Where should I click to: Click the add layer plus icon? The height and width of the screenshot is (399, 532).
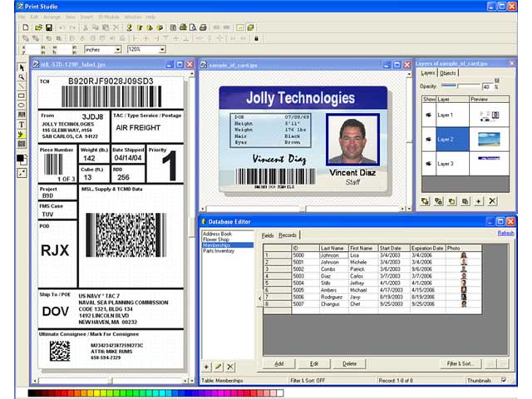479,201
